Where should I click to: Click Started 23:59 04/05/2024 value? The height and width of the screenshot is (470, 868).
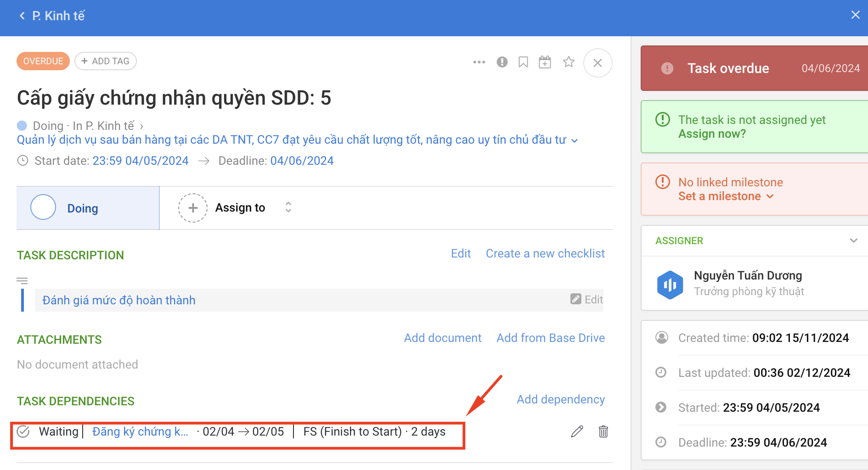[x=772, y=408]
